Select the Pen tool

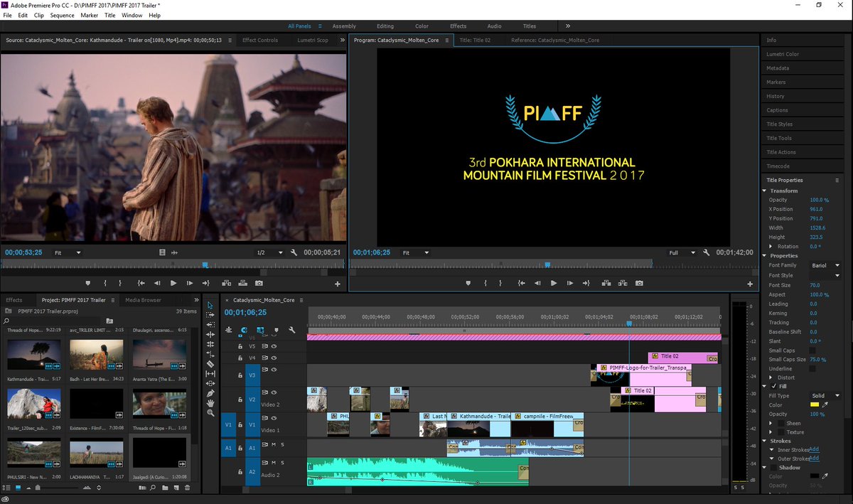[210, 393]
